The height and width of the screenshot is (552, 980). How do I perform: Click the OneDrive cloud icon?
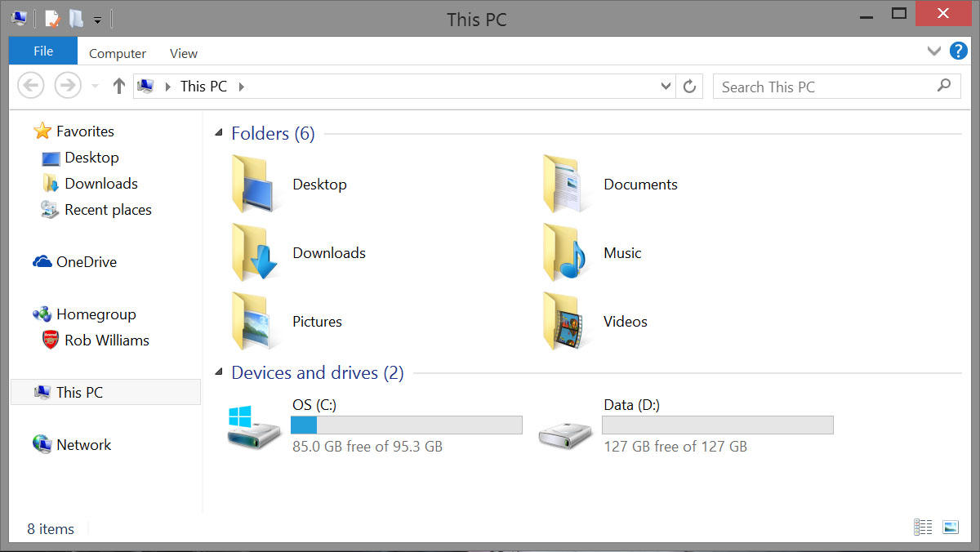point(42,262)
